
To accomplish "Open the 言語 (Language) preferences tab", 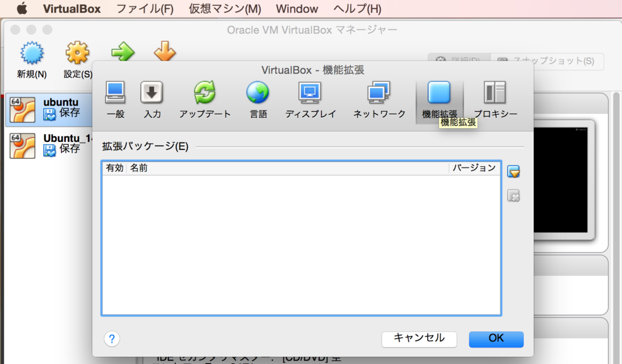I will pos(258,100).
